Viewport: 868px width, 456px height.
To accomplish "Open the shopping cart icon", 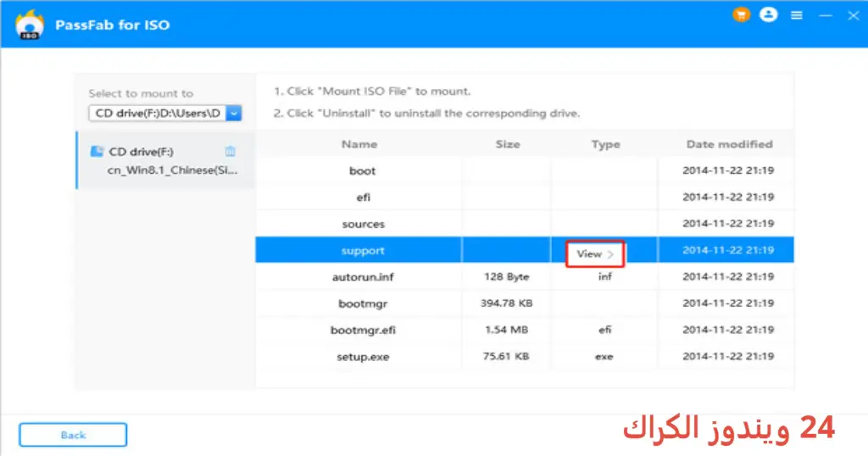I will click(741, 15).
